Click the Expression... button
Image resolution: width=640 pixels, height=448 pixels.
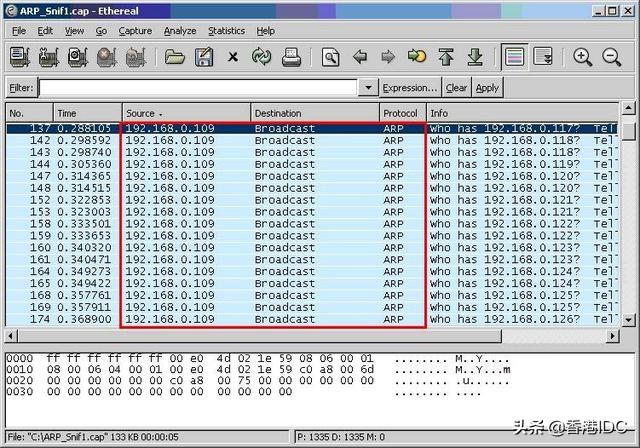[410, 88]
